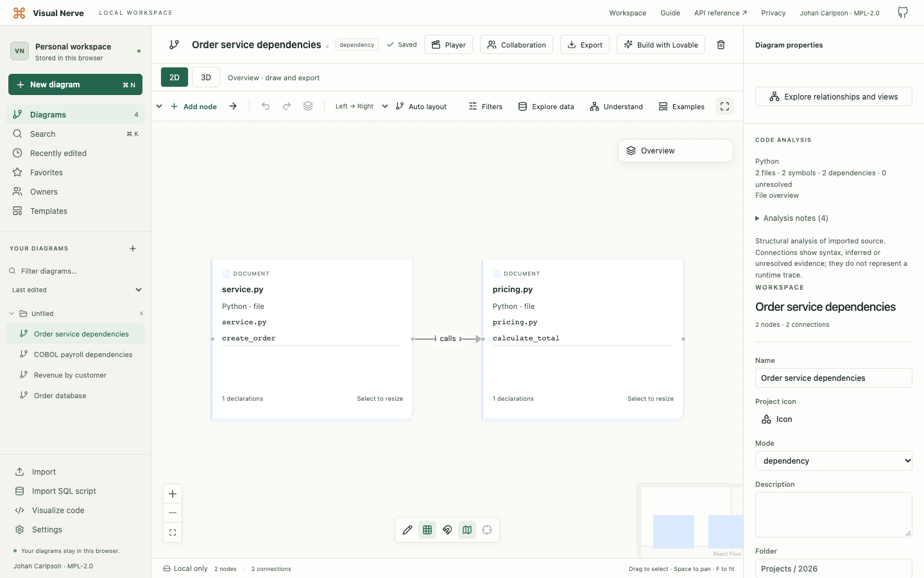Open the Mode dependency dropdown

pos(834,461)
